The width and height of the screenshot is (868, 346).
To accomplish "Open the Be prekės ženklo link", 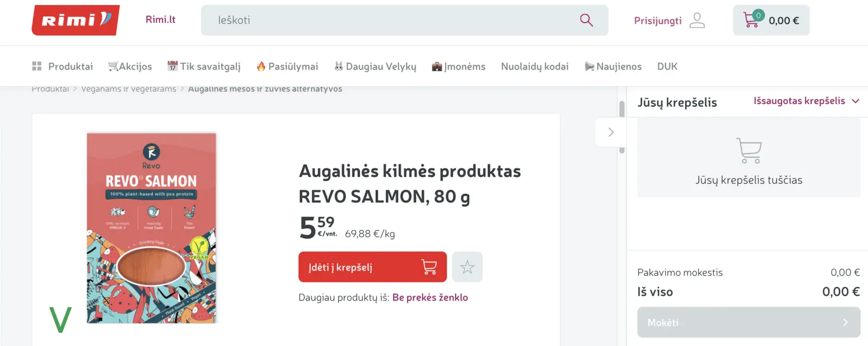I will click(x=430, y=297).
